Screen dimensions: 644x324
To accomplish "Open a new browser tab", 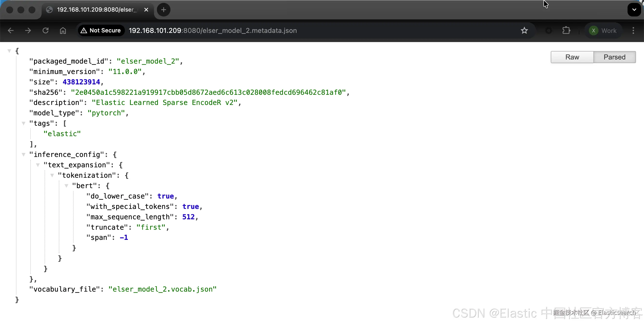I will pyautogui.click(x=163, y=10).
